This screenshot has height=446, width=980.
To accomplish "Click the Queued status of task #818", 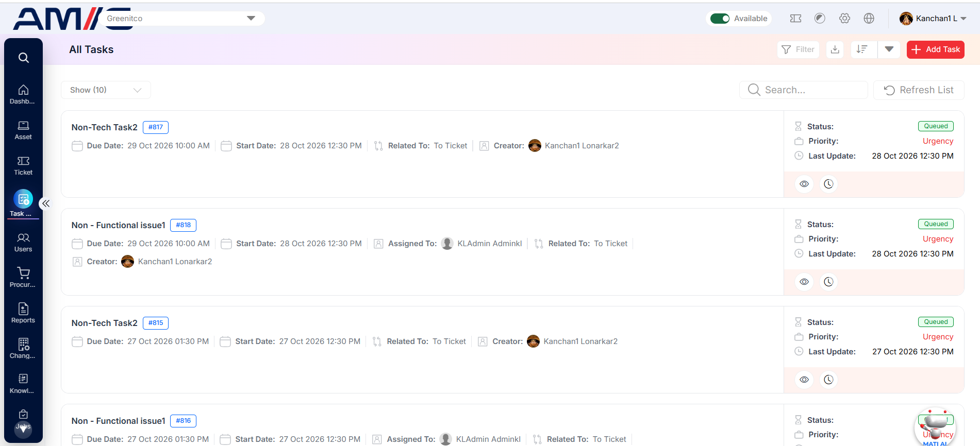I will click(x=936, y=224).
